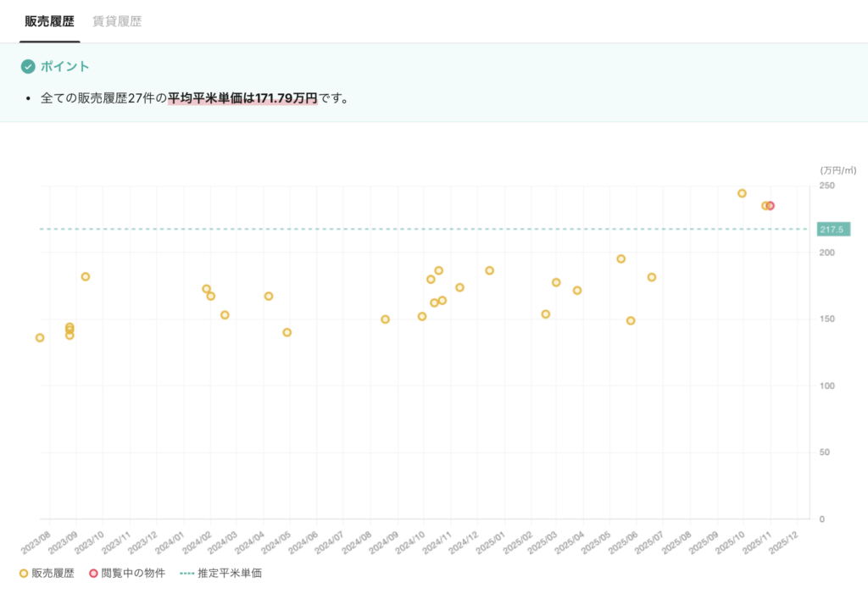Click the green checkmark ポイント icon

[x=28, y=67]
